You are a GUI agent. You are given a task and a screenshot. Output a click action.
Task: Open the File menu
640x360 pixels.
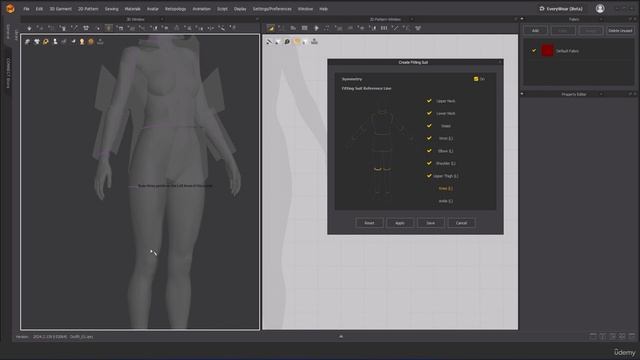[26, 9]
